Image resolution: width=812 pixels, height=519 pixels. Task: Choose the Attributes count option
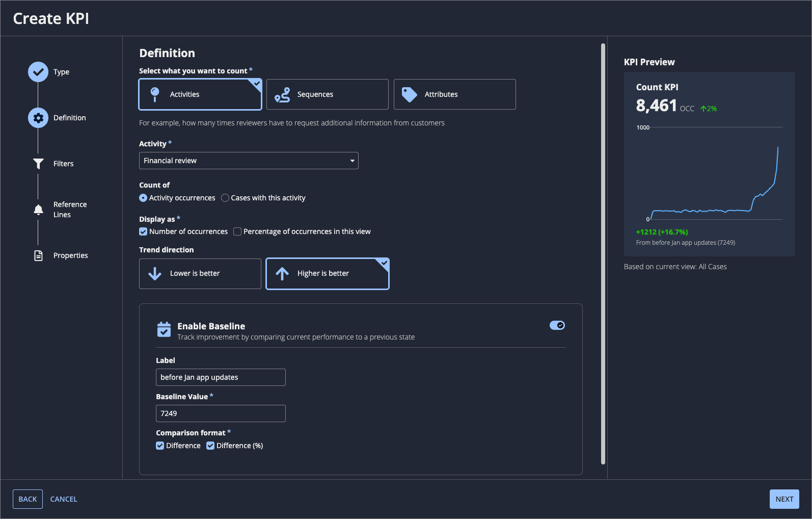[x=455, y=94]
